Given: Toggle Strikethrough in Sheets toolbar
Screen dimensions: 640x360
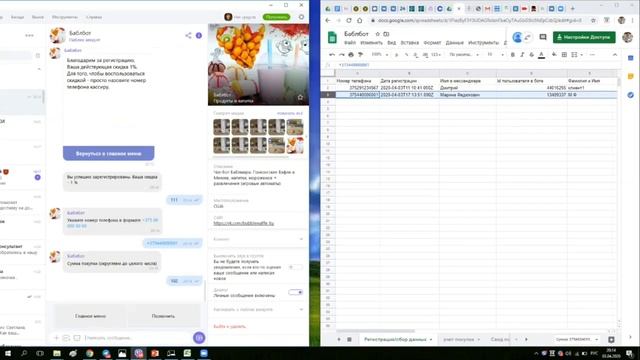Looking at the screenshot, I should [531, 55].
